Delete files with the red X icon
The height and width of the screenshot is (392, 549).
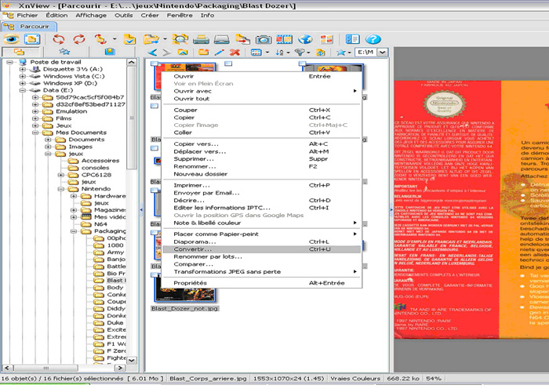(x=235, y=53)
